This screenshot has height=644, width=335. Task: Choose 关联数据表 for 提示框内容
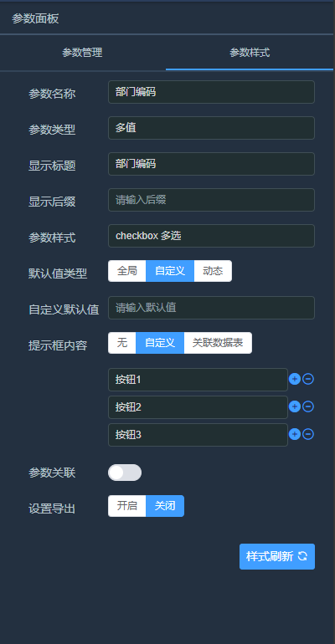218,343
